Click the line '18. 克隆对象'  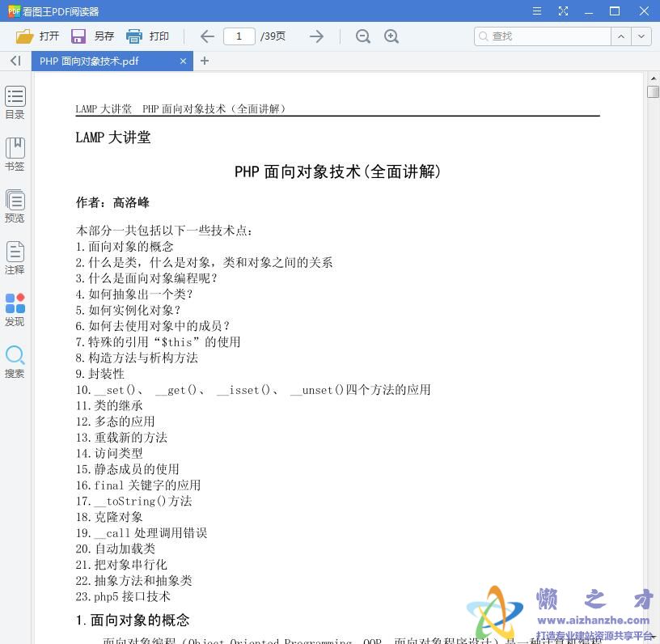tap(109, 517)
